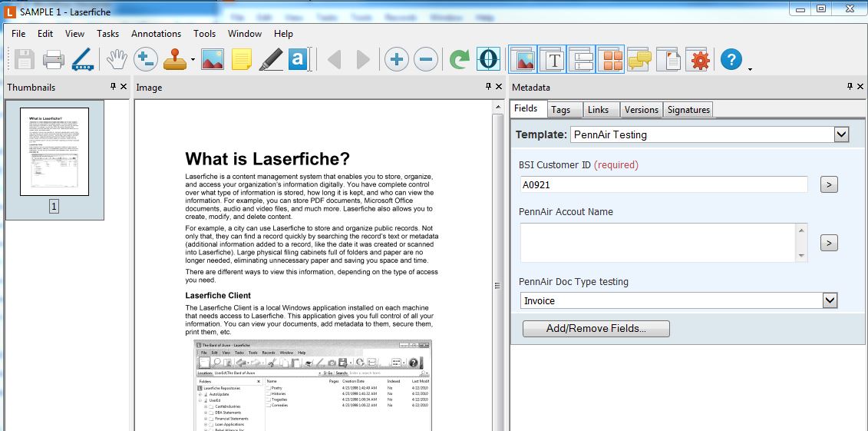Viewport: 868px width, 431px height.
Task: Apply a stamp annotation
Action: click(175, 58)
